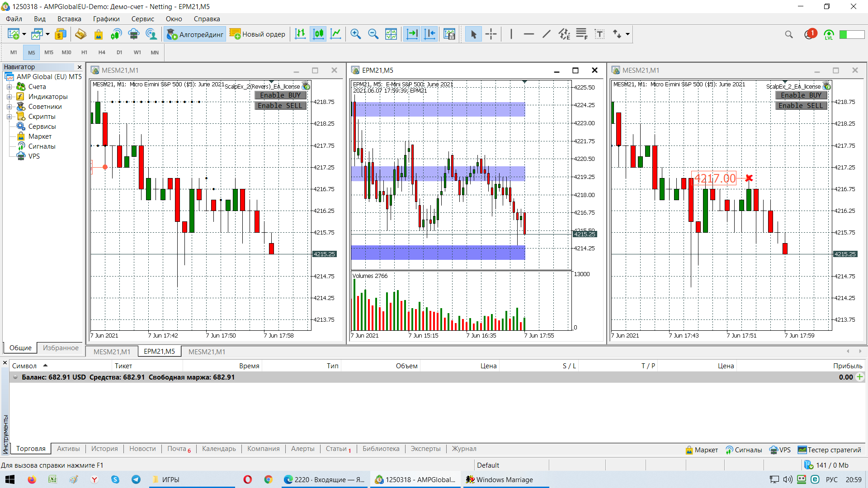Open the Сервис menu
Screen dimensions: 868x488
point(142,19)
